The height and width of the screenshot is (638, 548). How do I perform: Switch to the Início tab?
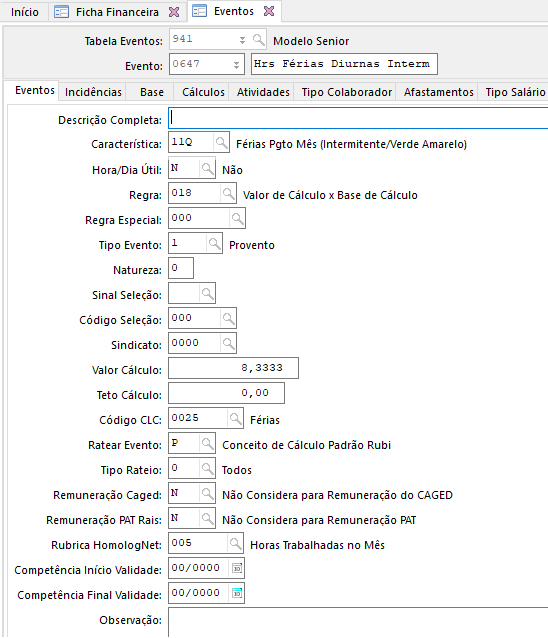[x=25, y=12]
